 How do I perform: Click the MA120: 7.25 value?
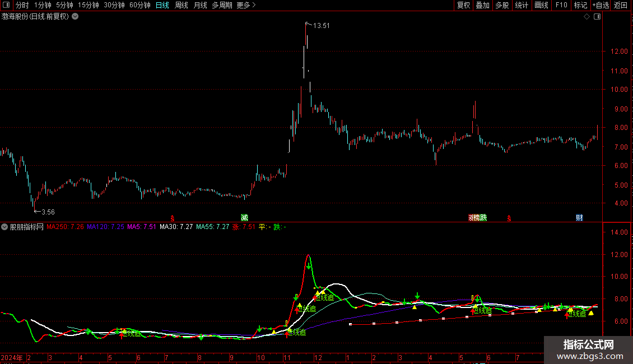(106, 227)
